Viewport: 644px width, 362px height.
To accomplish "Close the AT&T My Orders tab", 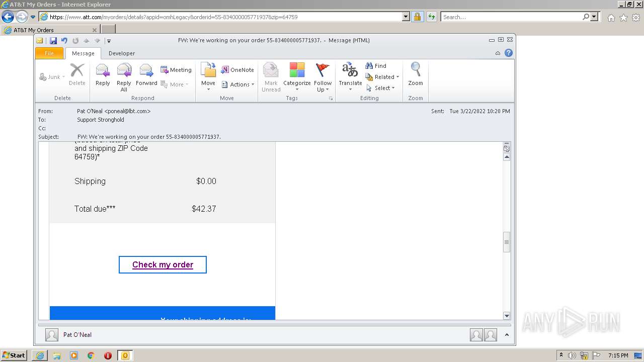I will (95, 30).
